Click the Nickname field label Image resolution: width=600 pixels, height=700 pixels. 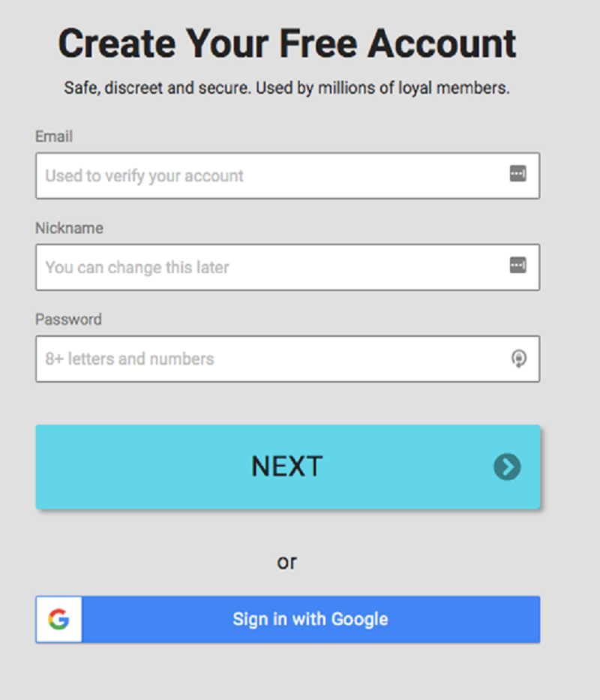click(x=69, y=228)
